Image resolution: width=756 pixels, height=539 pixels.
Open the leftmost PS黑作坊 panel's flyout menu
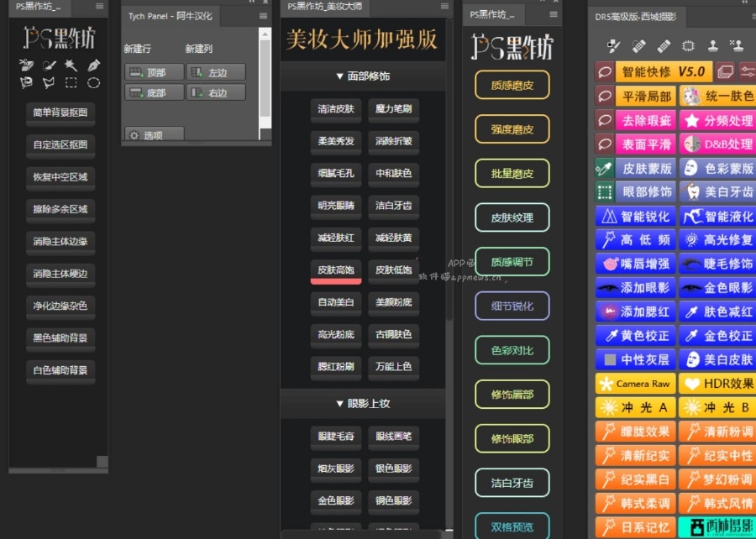pos(99,6)
